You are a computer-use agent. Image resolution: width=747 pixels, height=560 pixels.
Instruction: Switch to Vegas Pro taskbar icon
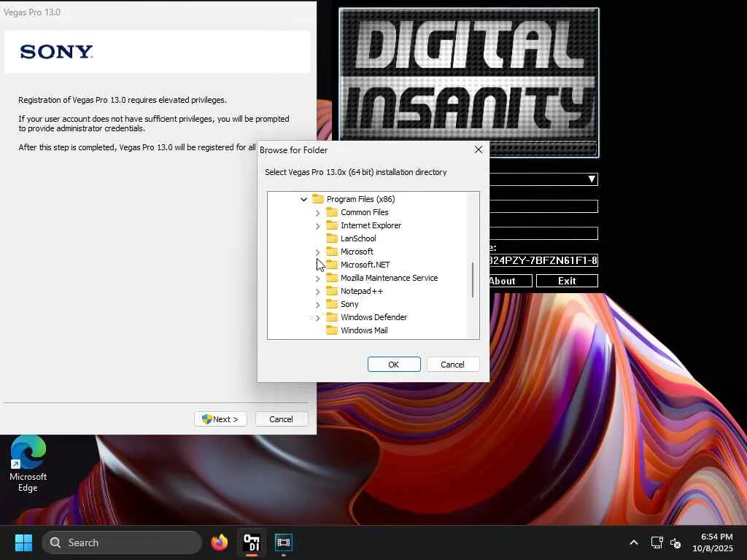tap(284, 542)
